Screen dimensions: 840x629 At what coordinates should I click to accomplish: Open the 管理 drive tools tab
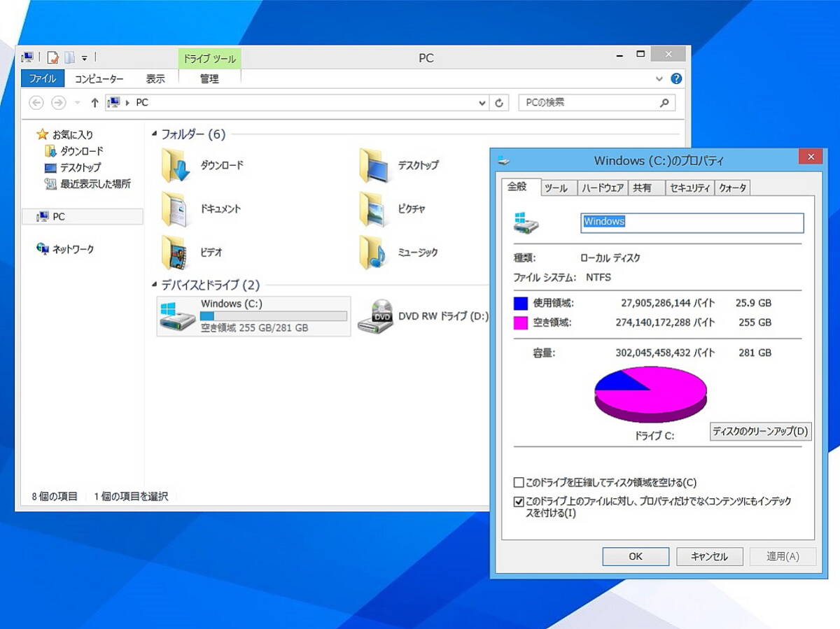pos(209,79)
